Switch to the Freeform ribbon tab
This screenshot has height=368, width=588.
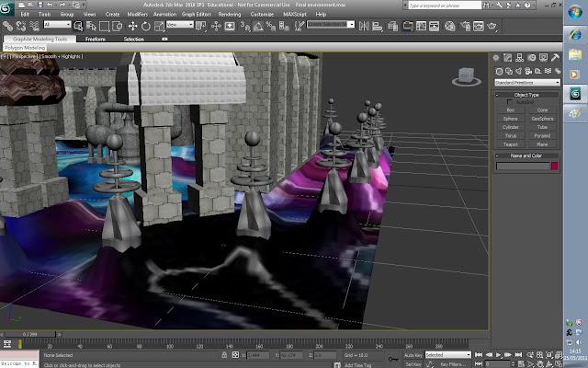point(96,39)
